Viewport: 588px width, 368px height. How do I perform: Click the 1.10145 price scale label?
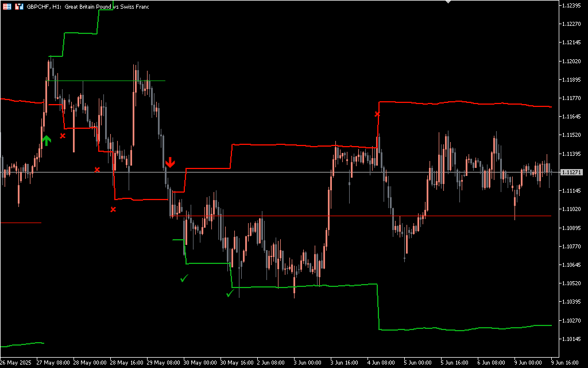tap(572, 339)
